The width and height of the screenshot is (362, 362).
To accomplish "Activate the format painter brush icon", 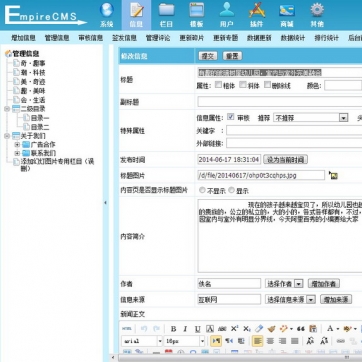I will [271, 329].
